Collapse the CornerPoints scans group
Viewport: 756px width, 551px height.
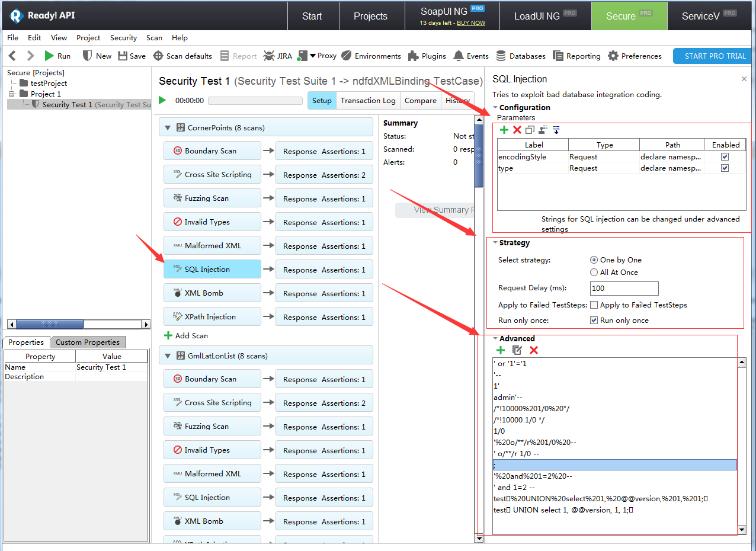tap(168, 127)
